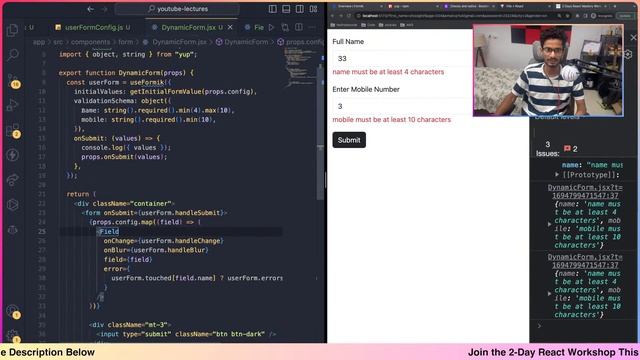Switch to the first browser tab
The image size is (640, 360).
(356, 6)
